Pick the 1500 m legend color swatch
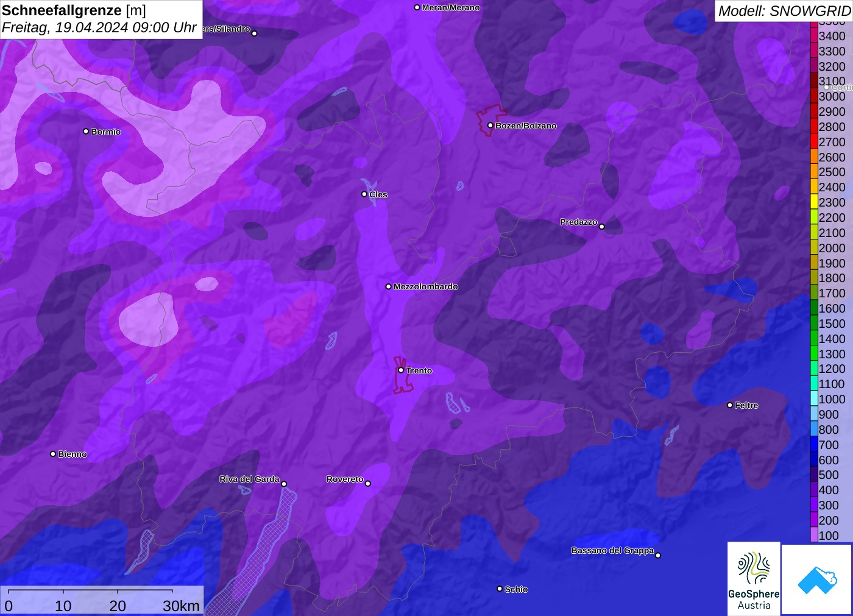The height and width of the screenshot is (616, 853). pos(814,324)
